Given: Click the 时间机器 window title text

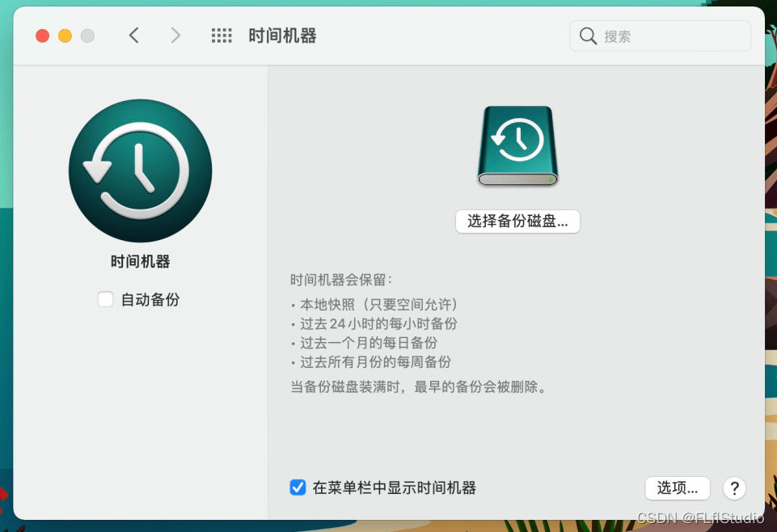Looking at the screenshot, I should click(x=282, y=36).
